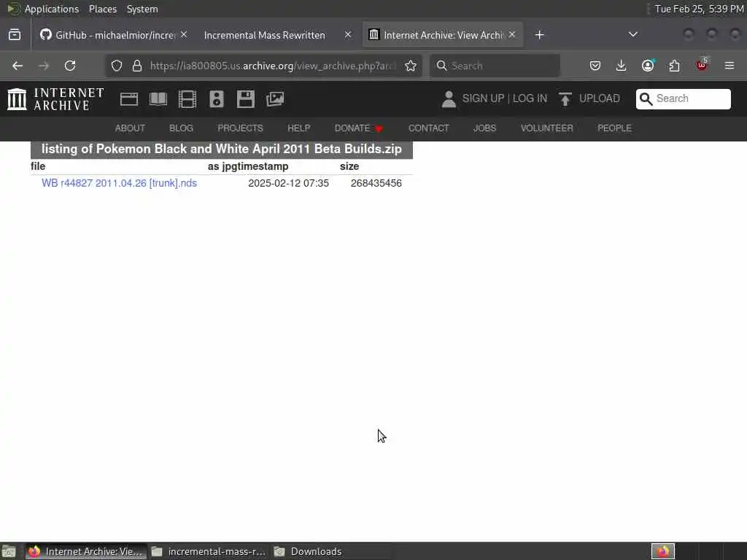This screenshot has width=747, height=560.
Task: Click the clock Tue Feb 25 5:39 PM
Action: (699, 9)
